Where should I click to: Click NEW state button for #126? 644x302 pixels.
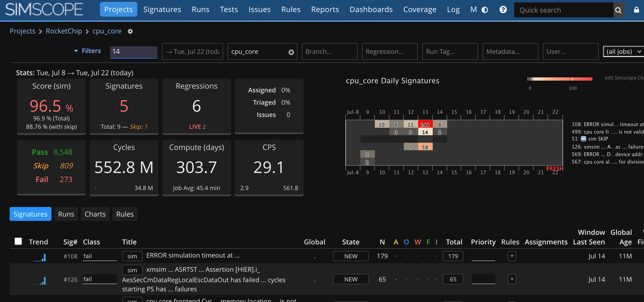[x=351, y=279]
